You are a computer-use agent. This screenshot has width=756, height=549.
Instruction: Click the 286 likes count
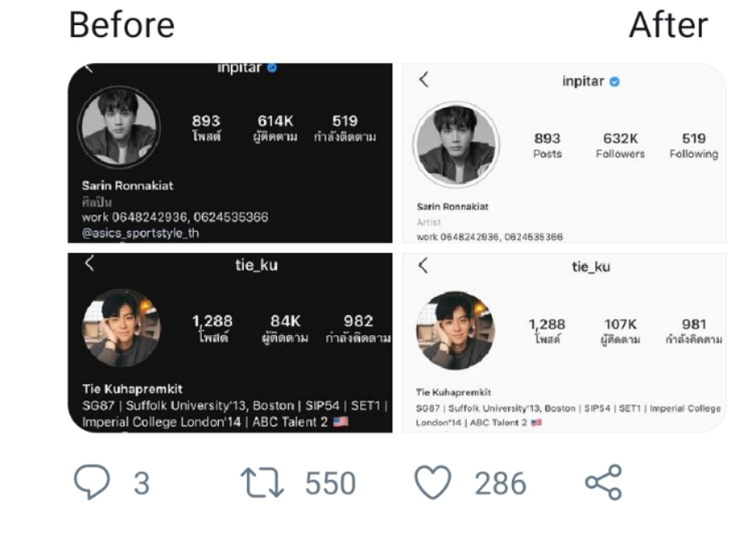500,484
